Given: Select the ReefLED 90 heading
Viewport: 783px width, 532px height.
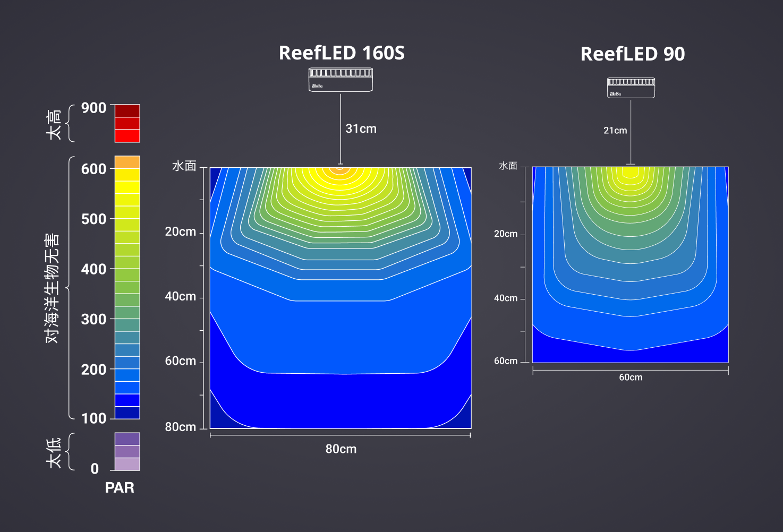Looking at the screenshot, I should [x=632, y=54].
